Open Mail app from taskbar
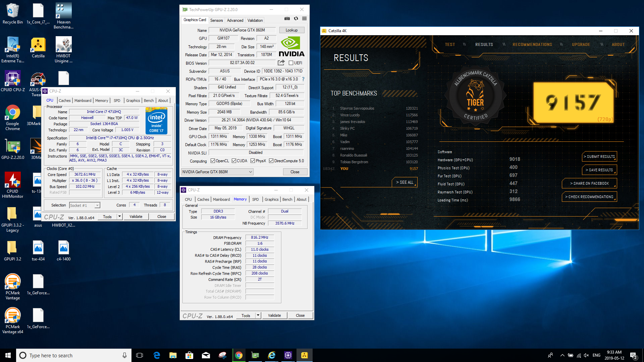The image size is (644, 362). pos(206,355)
